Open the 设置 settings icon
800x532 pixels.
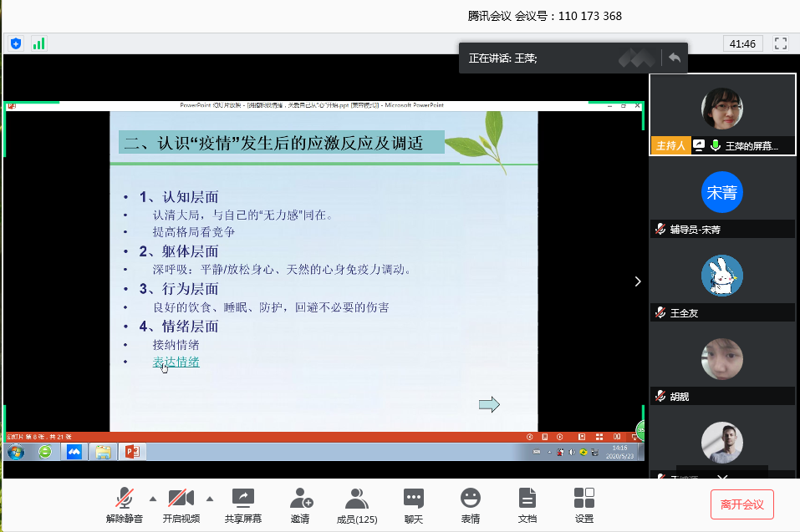point(584,499)
